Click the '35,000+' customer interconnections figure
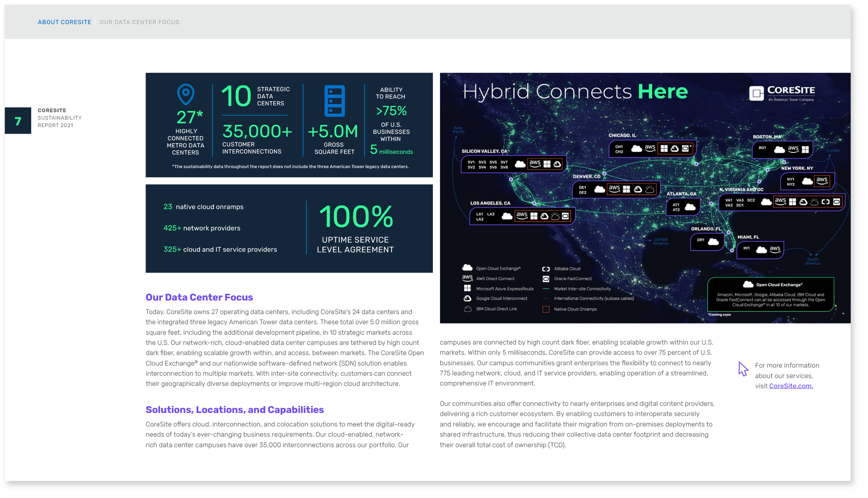 pyautogui.click(x=257, y=131)
